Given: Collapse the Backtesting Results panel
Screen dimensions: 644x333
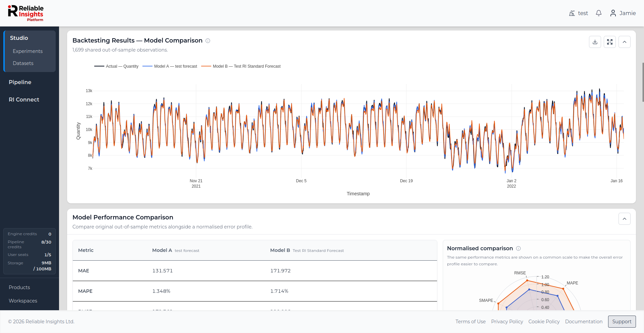Looking at the screenshot, I should tap(625, 42).
